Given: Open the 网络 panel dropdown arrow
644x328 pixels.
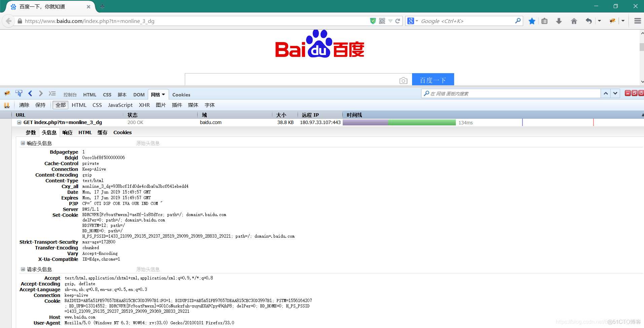Looking at the screenshot, I should click(x=163, y=95).
